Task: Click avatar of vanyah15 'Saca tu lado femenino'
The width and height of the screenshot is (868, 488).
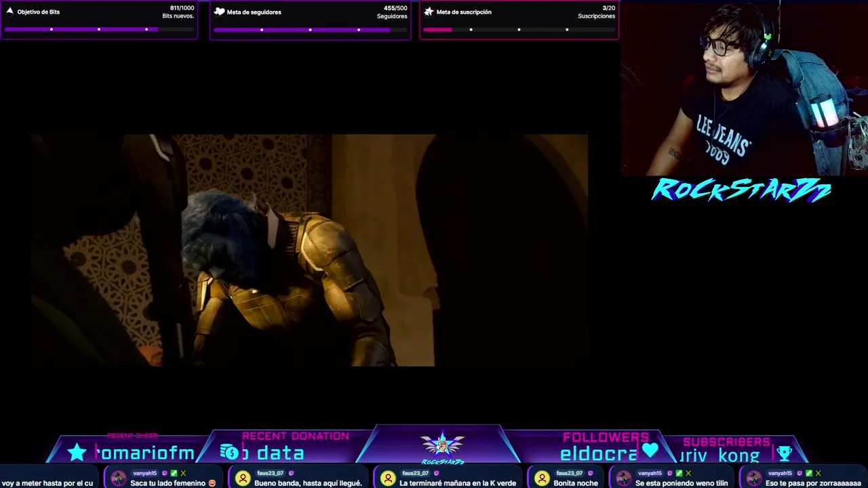Action: click(119, 479)
